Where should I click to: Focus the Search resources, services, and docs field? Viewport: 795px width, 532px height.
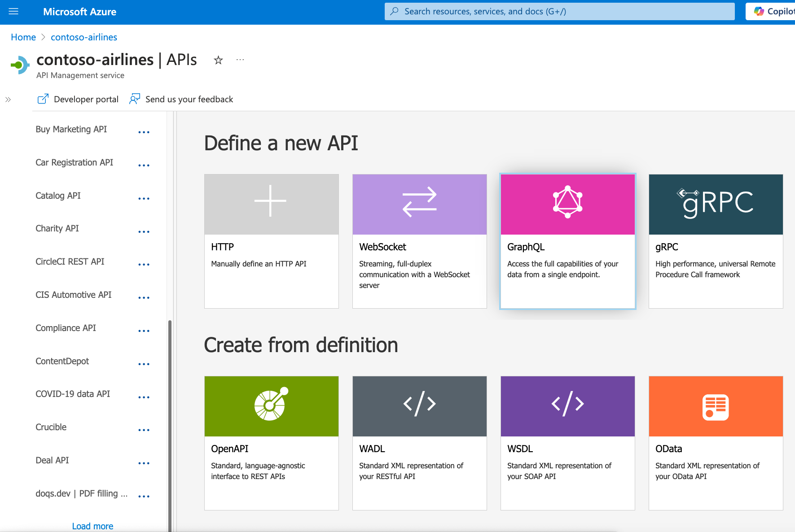click(559, 12)
